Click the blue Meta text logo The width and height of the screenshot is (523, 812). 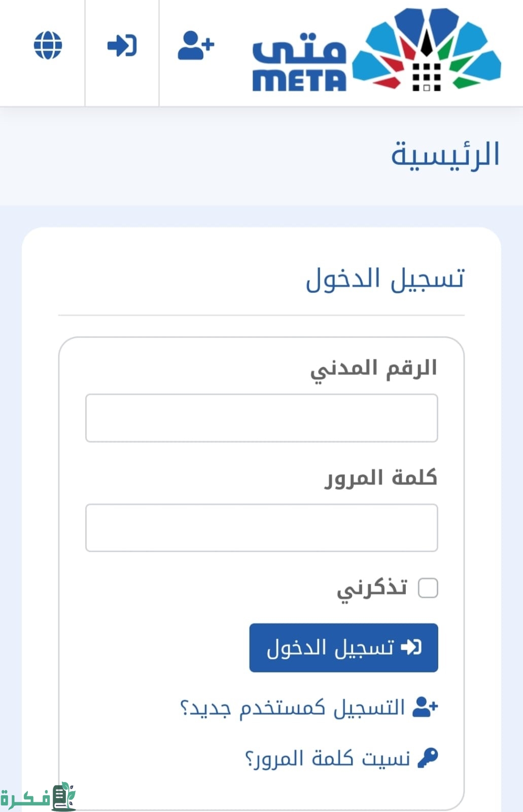click(x=299, y=63)
